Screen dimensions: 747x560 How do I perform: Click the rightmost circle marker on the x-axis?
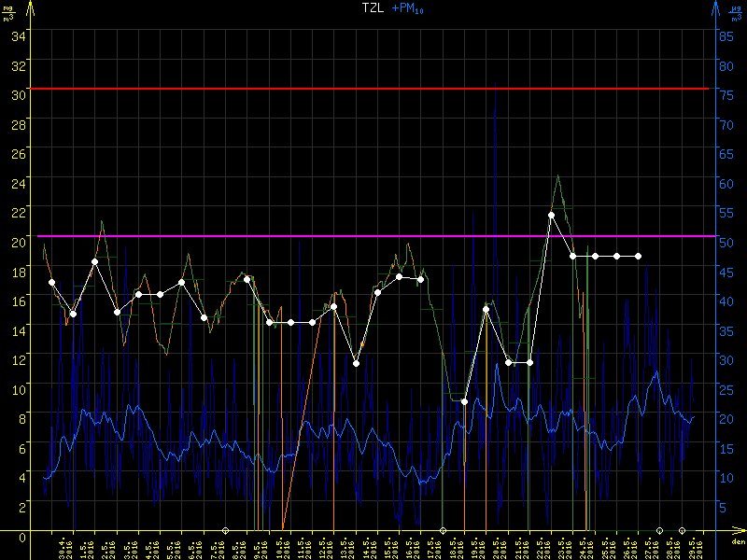pyautogui.click(x=682, y=530)
